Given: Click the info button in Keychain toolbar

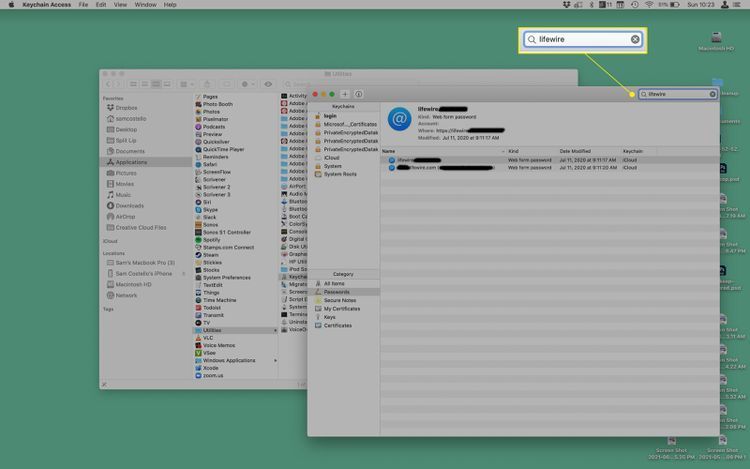Looking at the screenshot, I should [x=358, y=94].
